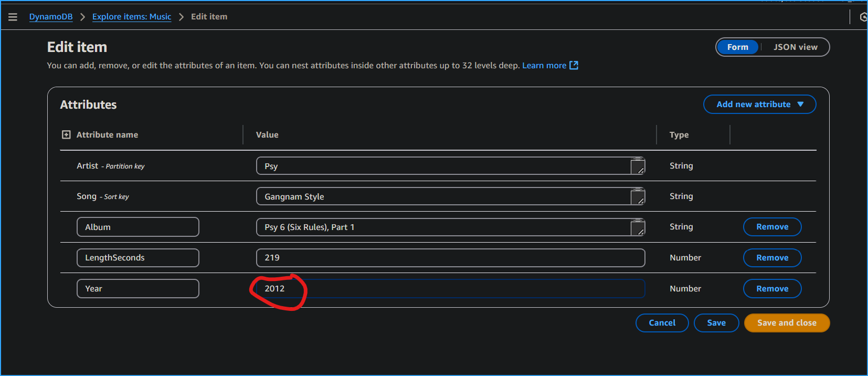
Task: Open settings via the gear icon top right
Action: tap(863, 16)
